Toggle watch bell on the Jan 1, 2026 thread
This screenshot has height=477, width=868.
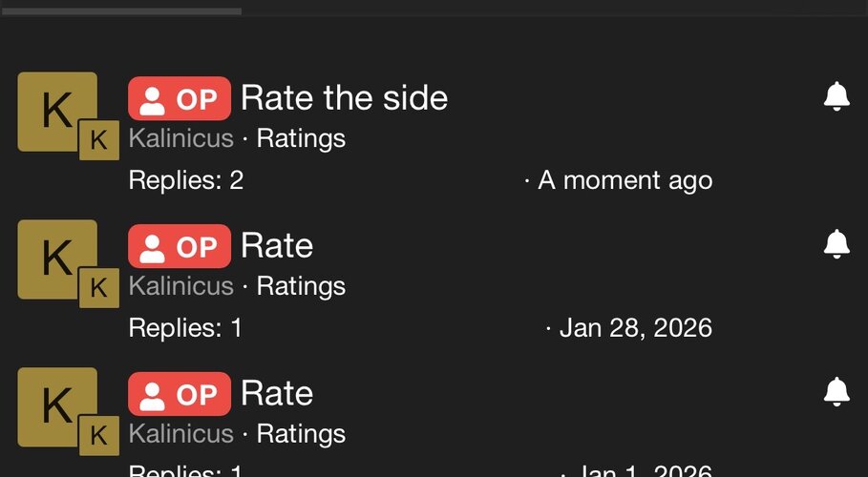tap(836, 391)
